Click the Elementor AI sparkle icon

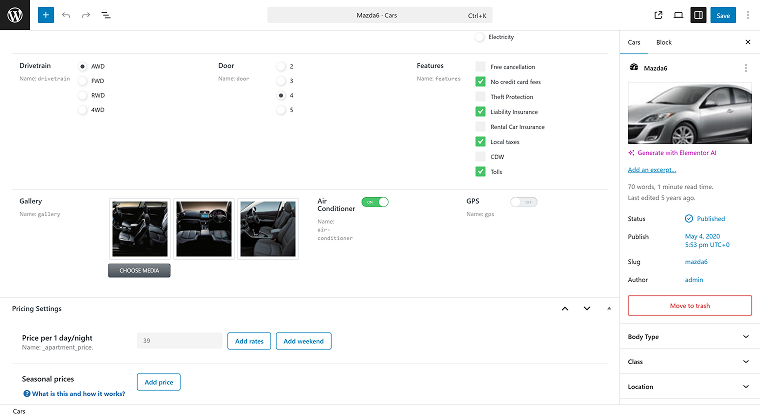[631, 153]
